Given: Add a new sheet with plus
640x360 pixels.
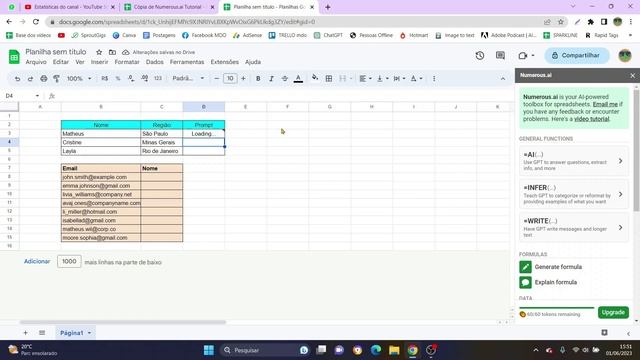Looking at the screenshot, I should tap(25, 333).
